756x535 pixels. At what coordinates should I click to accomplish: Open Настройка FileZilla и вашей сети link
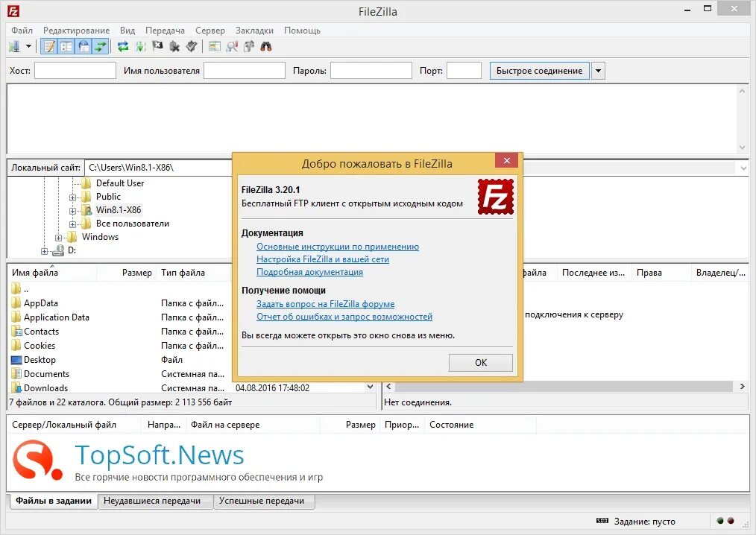point(323,259)
